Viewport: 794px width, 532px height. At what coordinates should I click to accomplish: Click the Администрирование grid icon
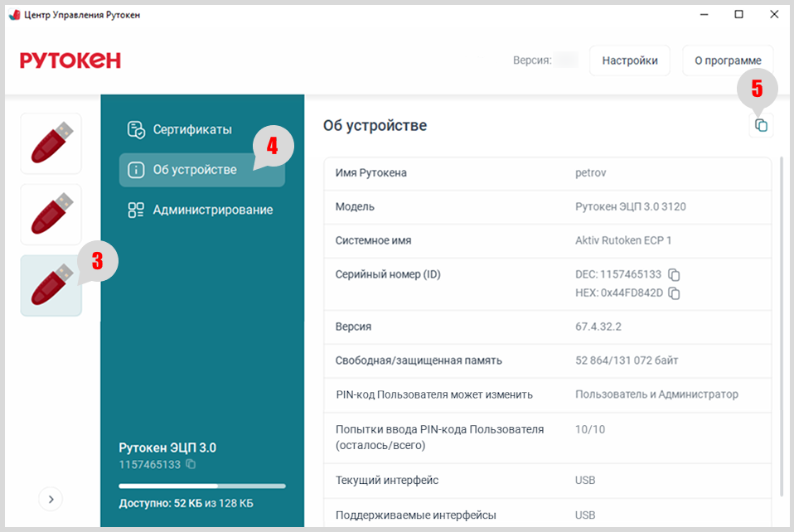coord(136,210)
